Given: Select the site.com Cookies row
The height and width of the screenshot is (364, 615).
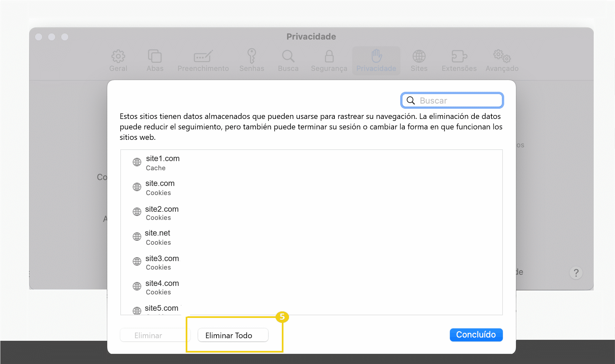Looking at the screenshot, I should 311,188.
